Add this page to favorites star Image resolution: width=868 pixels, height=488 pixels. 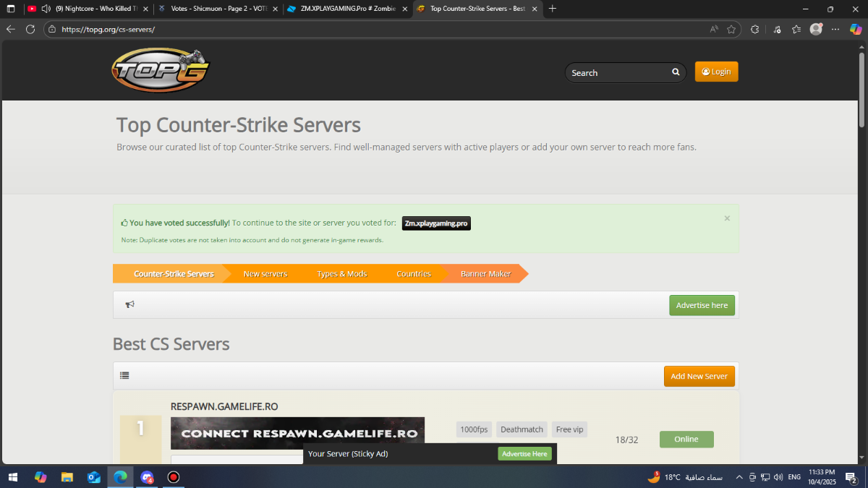point(731,30)
